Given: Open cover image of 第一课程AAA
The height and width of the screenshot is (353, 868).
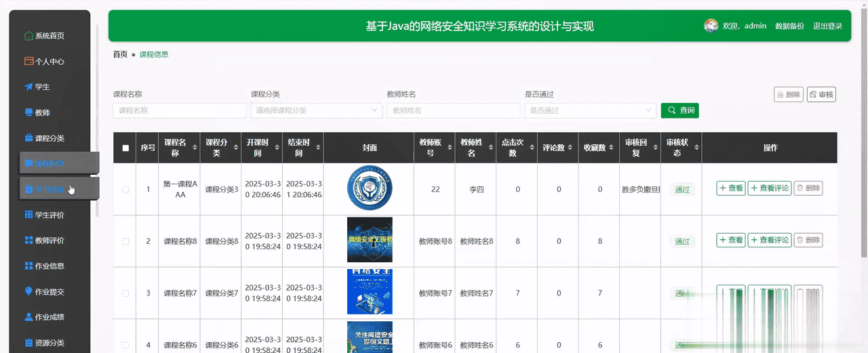Looking at the screenshot, I should click(370, 188).
